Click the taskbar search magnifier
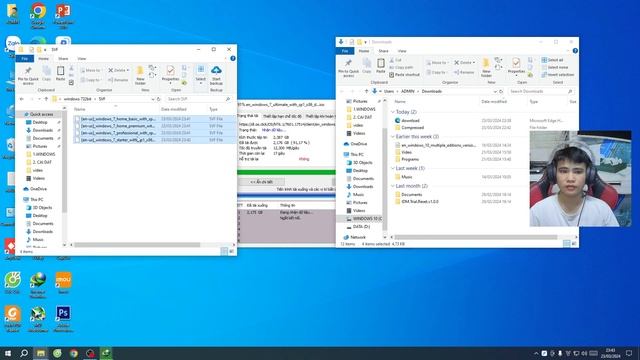The image size is (640, 360). 24,353
